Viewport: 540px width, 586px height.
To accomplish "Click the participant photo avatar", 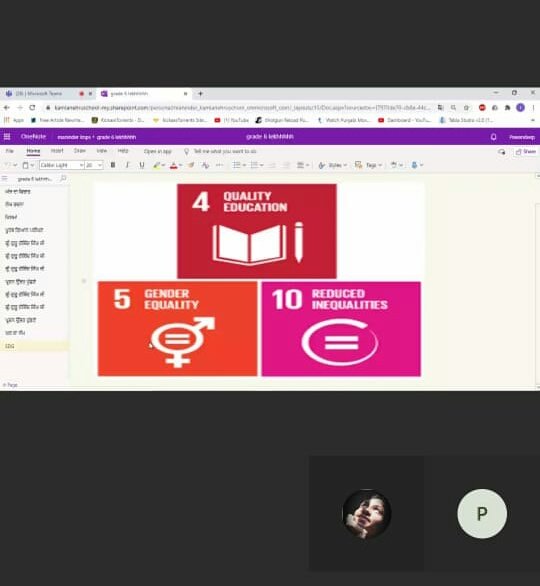I will tap(367, 514).
